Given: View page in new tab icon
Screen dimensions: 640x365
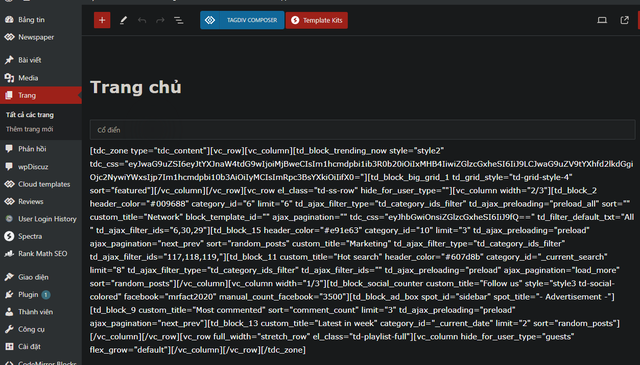Looking at the screenshot, I should 624,20.
